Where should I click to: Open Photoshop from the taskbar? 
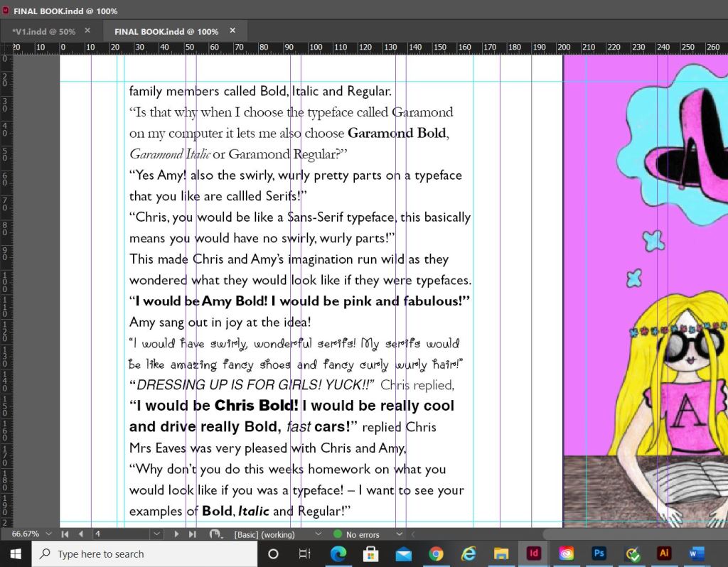(599, 553)
